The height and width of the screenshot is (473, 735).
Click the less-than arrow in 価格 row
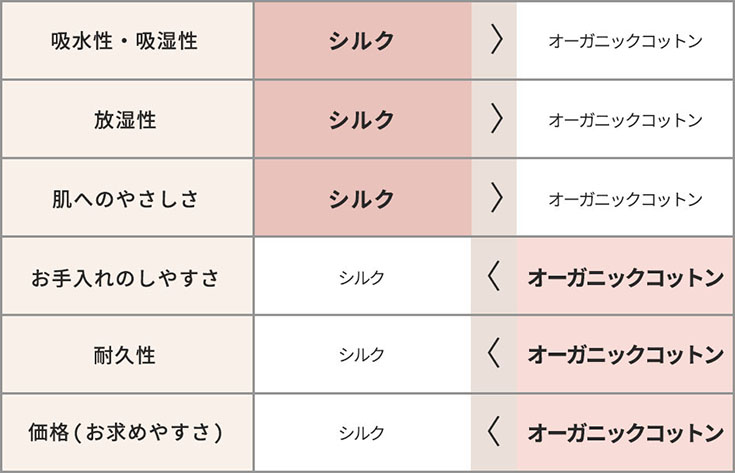pyautogui.click(x=494, y=433)
